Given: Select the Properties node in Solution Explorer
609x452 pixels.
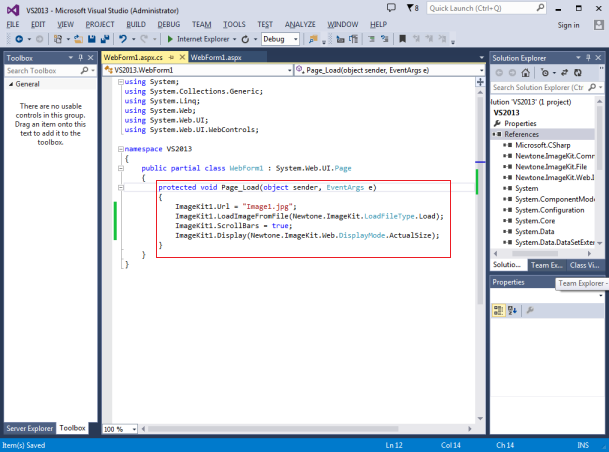Looking at the screenshot, I should (520, 123).
